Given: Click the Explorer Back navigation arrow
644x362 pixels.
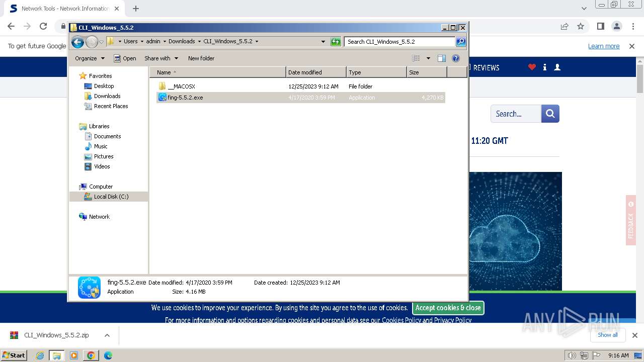Looking at the screenshot, I should (x=77, y=42).
